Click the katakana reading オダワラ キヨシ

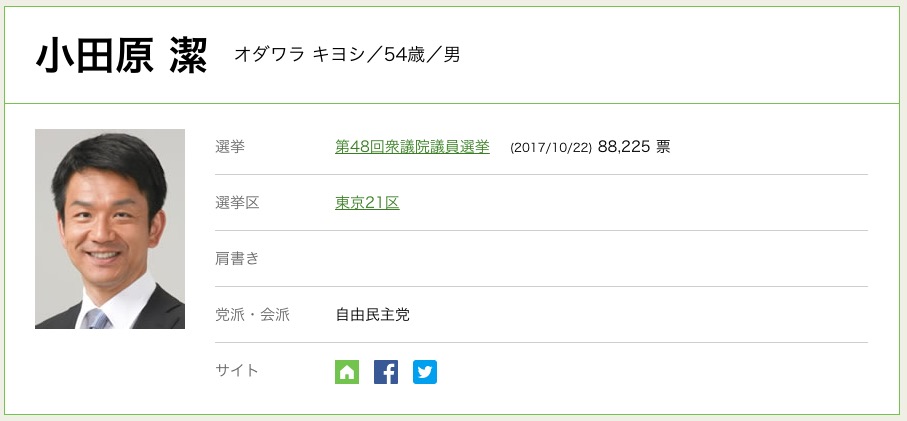299,55
